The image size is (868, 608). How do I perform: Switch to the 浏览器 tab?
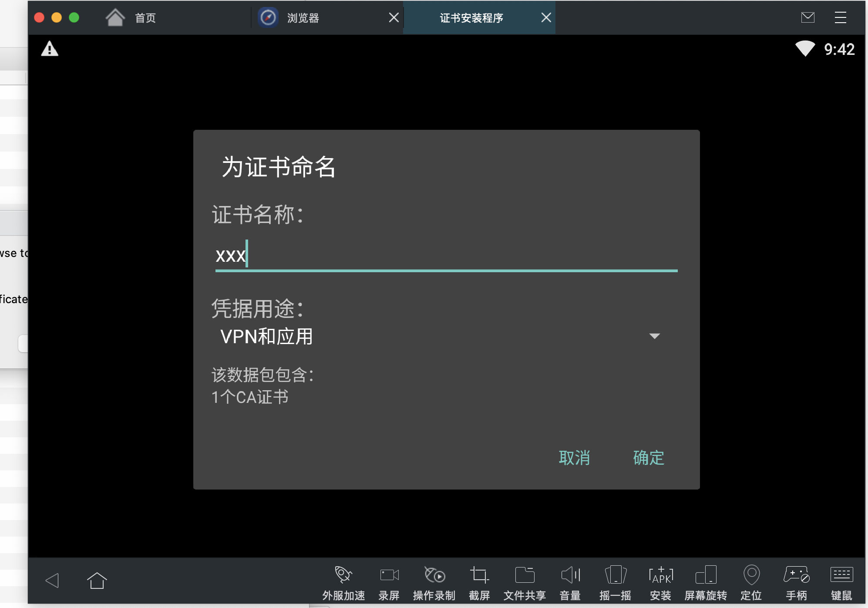click(x=303, y=18)
